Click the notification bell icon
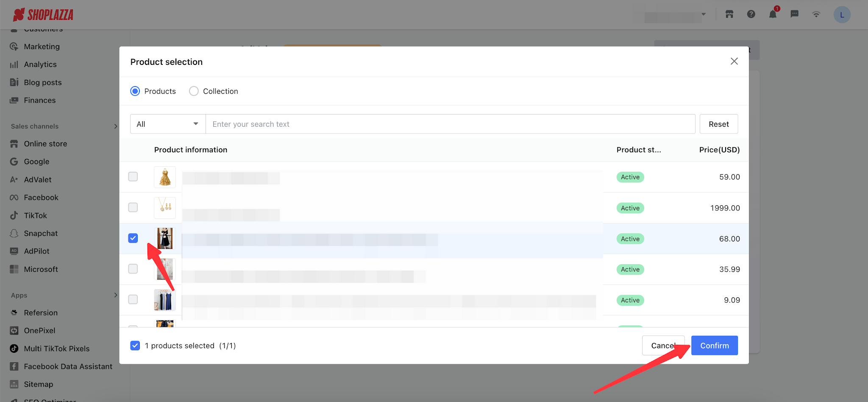The width and height of the screenshot is (868, 402). 773,14
